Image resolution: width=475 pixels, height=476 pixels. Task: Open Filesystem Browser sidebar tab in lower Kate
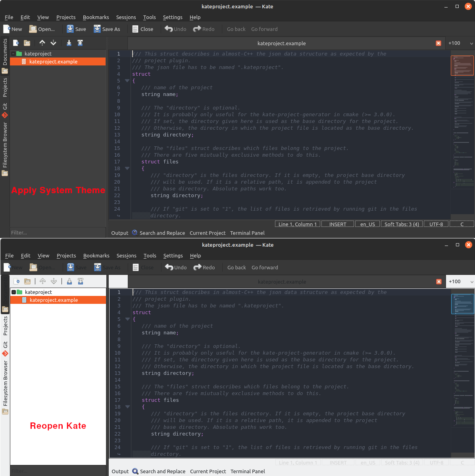(5, 387)
